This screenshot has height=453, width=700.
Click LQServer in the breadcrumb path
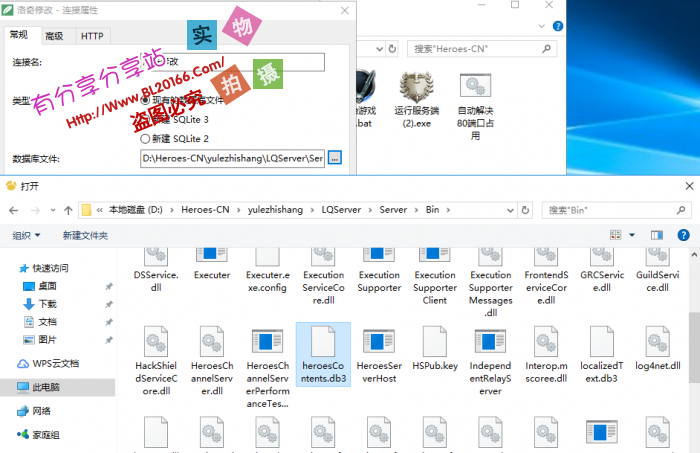pyautogui.click(x=342, y=210)
